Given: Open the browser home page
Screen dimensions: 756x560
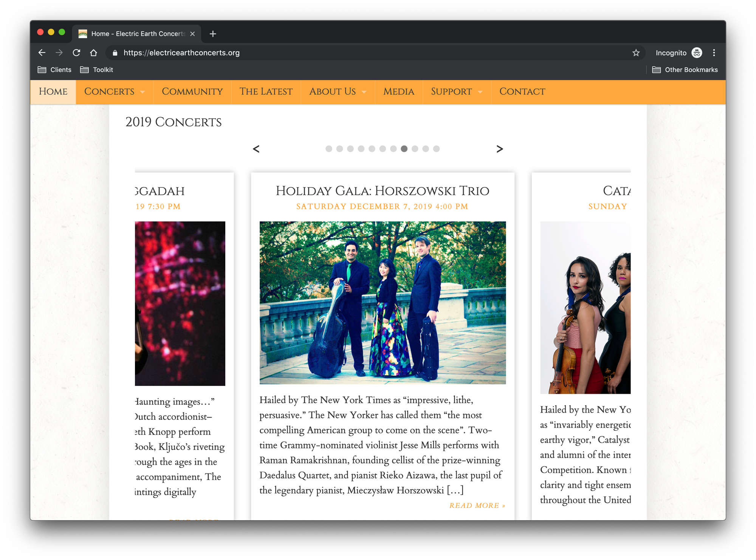Looking at the screenshot, I should pos(93,53).
